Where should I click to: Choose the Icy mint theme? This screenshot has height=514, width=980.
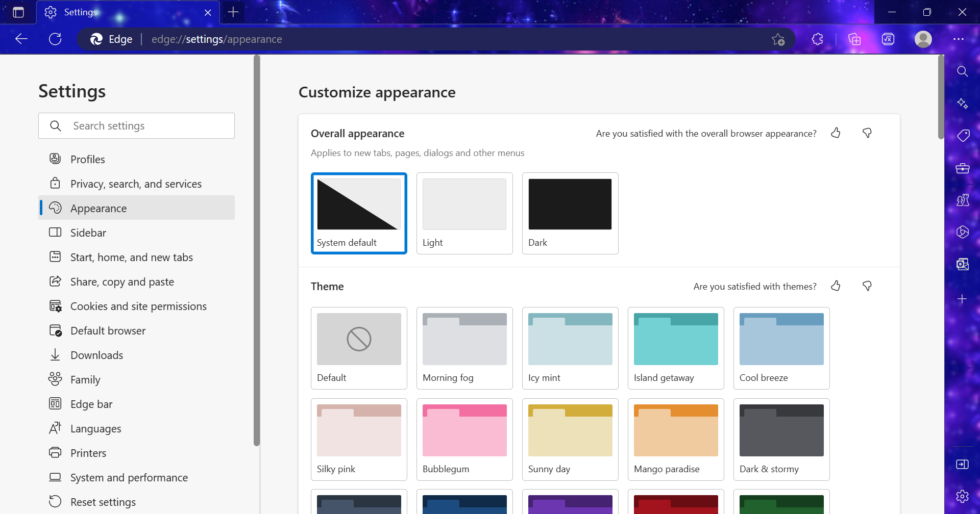click(x=570, y=348)
